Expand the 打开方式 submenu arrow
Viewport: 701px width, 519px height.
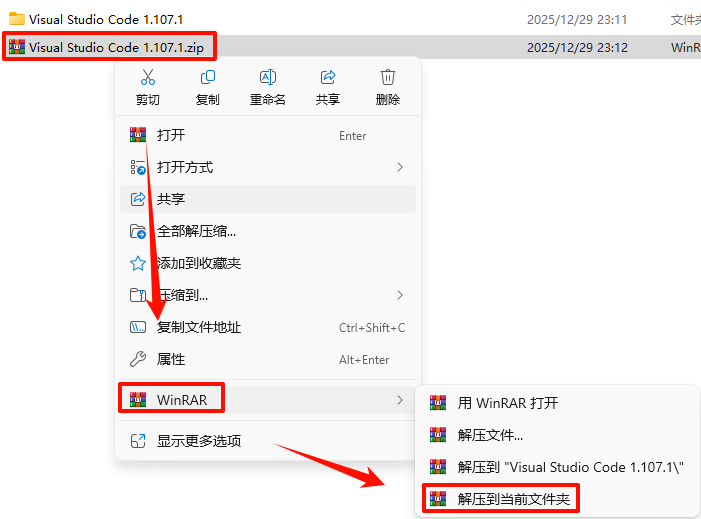(400, 167)
